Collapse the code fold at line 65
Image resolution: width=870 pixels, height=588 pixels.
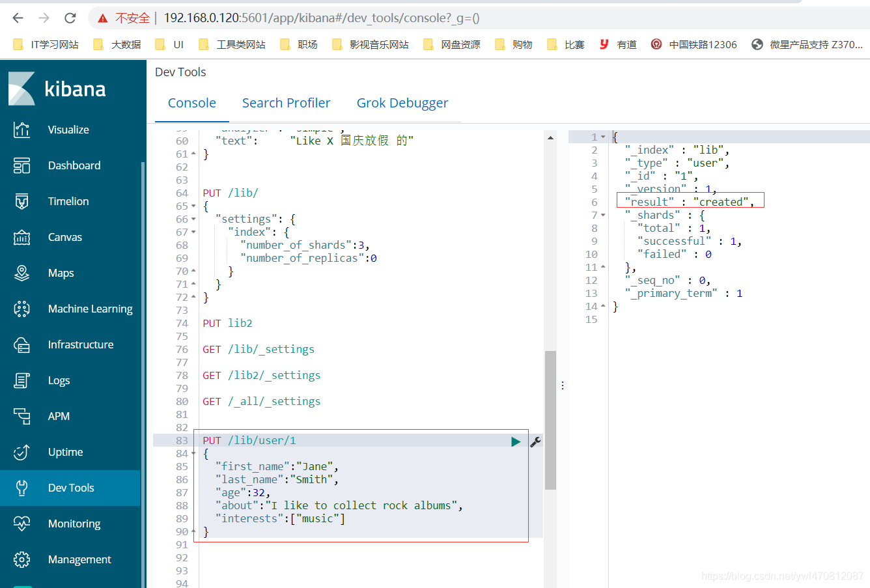[193, 206]
